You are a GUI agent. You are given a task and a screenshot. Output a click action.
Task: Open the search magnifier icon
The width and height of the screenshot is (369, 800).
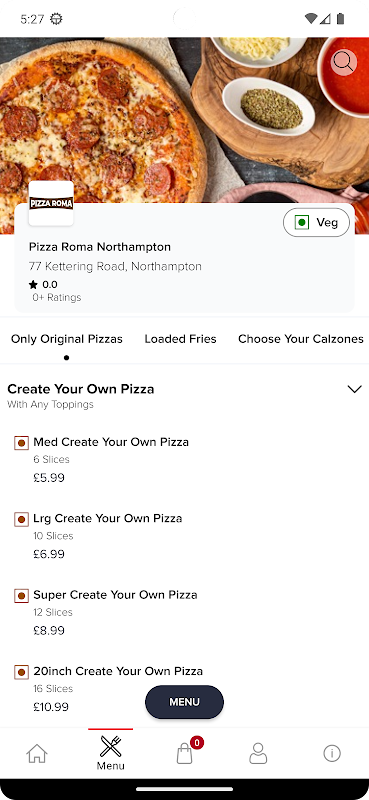[x=343, y=63]
